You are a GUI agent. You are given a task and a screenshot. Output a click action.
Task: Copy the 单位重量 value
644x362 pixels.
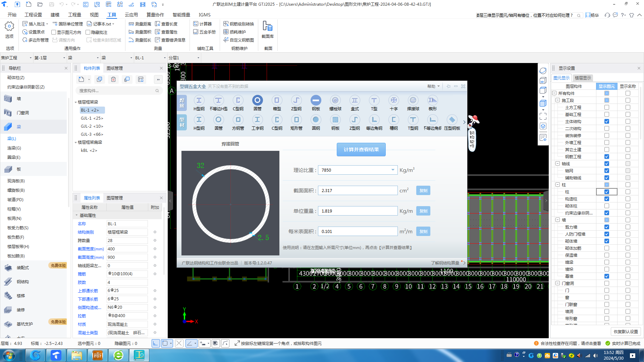click(423, 211)
